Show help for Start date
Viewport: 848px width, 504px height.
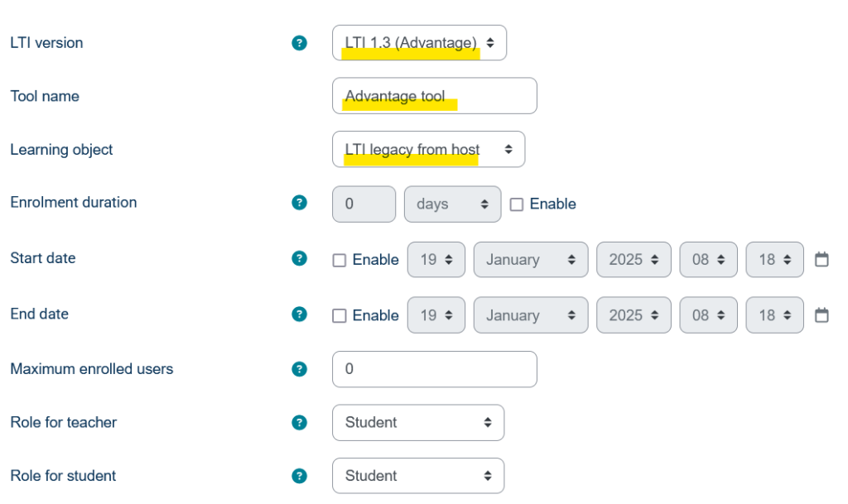point(300,259)
